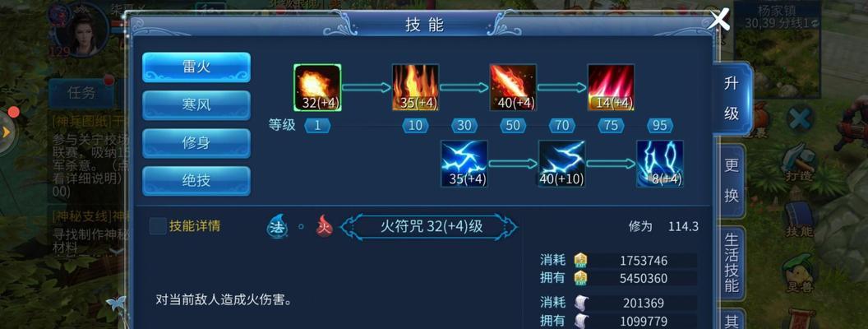Expand the collapsed left side panel arrow

click(6, 132)
